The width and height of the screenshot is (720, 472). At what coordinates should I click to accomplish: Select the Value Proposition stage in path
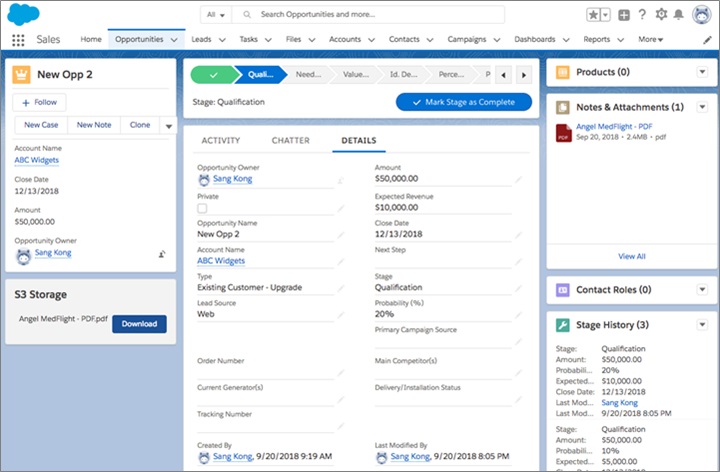[x=356, y=75]
